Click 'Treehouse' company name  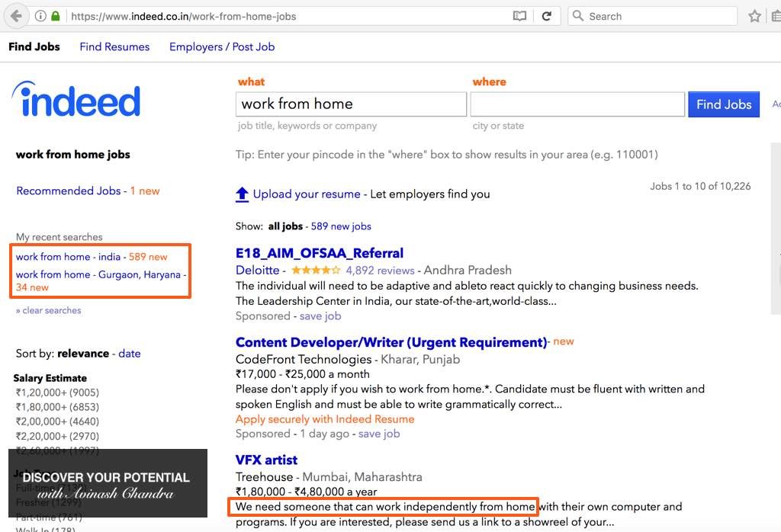coord(265,477)
